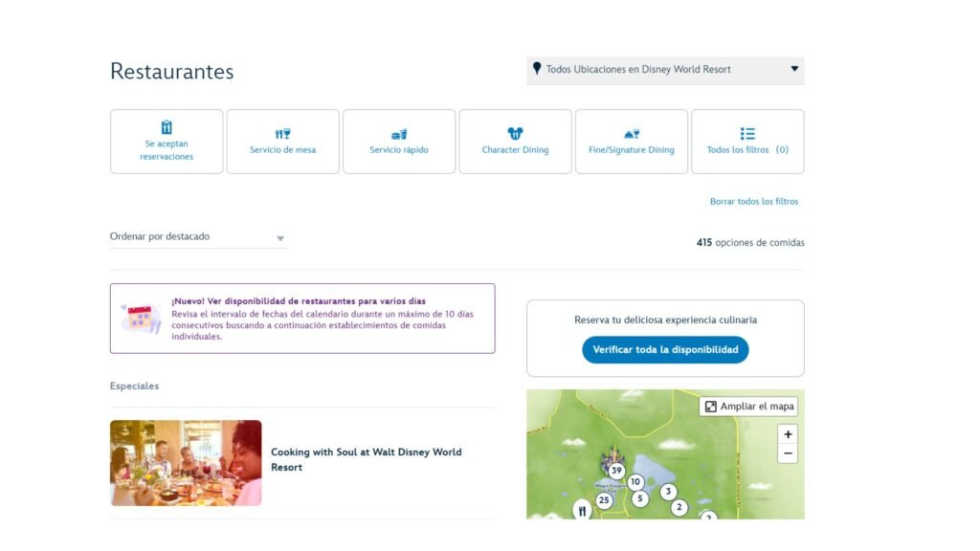Enable the 'Servicio de mesa' filter
The height and width of the screenshot is (551, 980).
pyautogui.click(x=282, y=142)
